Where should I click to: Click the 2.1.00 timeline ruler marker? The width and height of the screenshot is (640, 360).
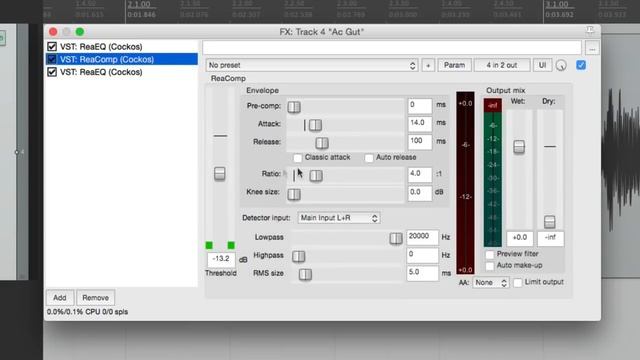pos(139,4)
